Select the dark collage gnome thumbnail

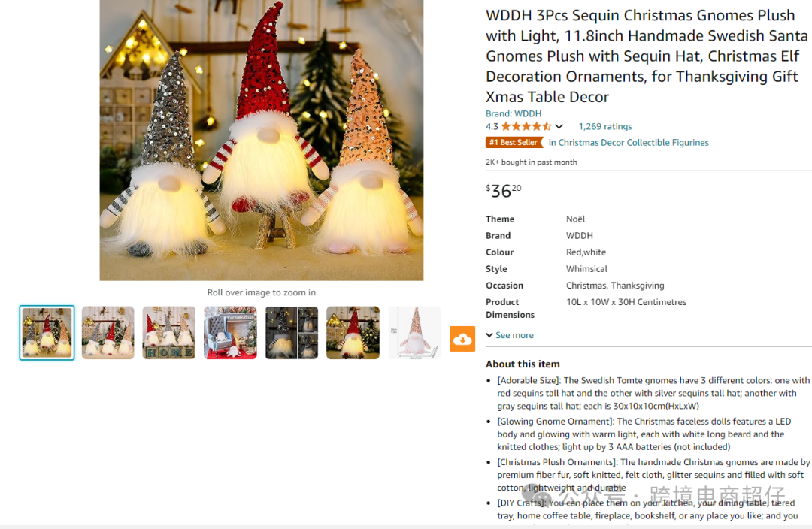click(292, 332)
